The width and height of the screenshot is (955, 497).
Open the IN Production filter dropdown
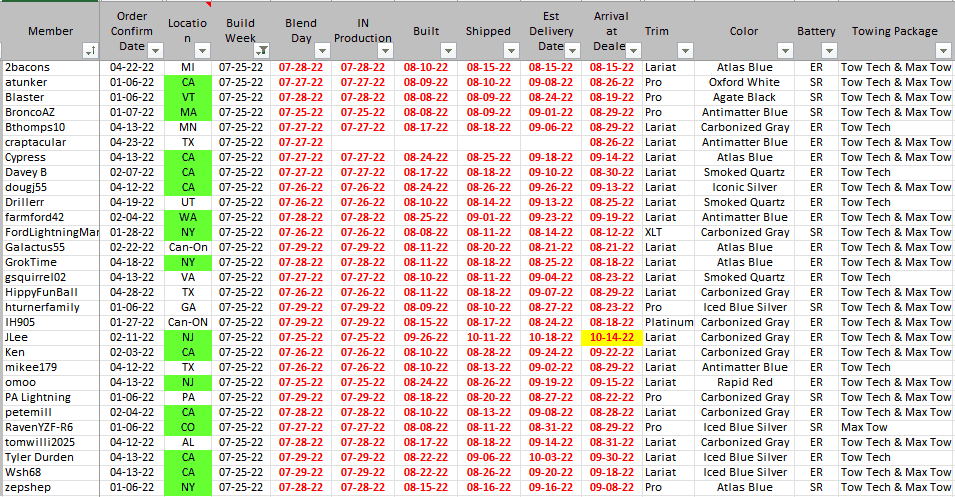384,50
